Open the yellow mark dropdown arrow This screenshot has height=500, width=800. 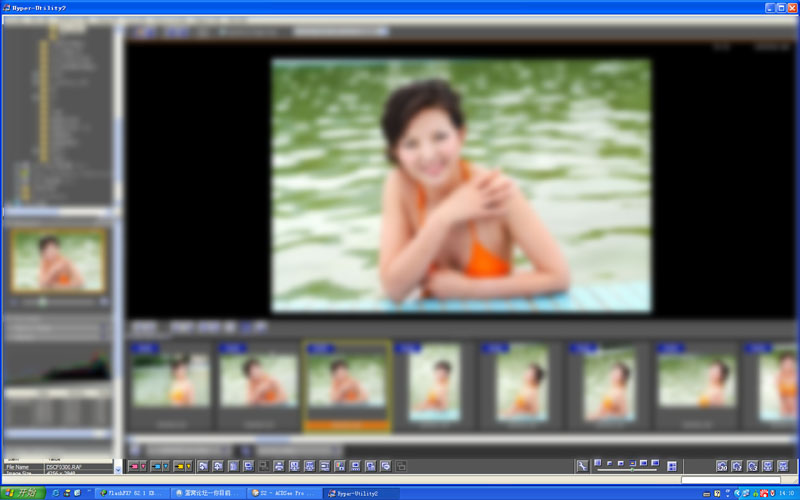point(188,466)
